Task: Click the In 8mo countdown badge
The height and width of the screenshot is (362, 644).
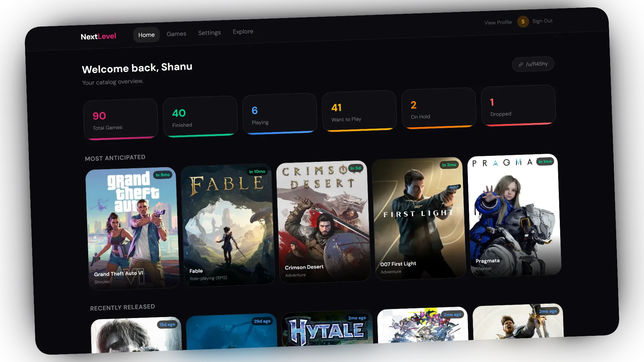Action: click(163, 175)
